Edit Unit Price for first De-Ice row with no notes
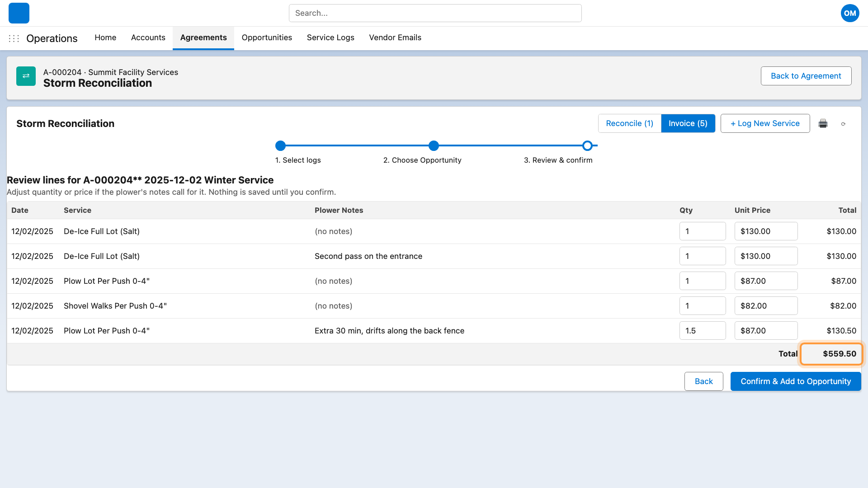This screenshot has width=868, height=488. 766,231
